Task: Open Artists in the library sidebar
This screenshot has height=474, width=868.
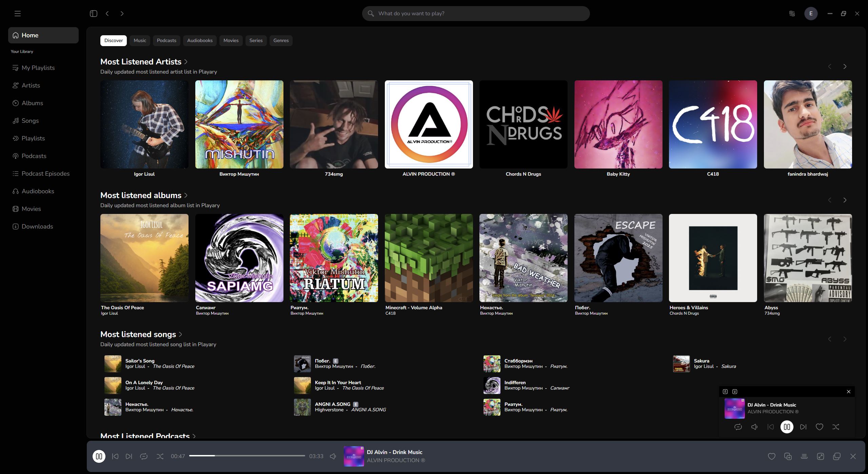Action: pos(43,85)
